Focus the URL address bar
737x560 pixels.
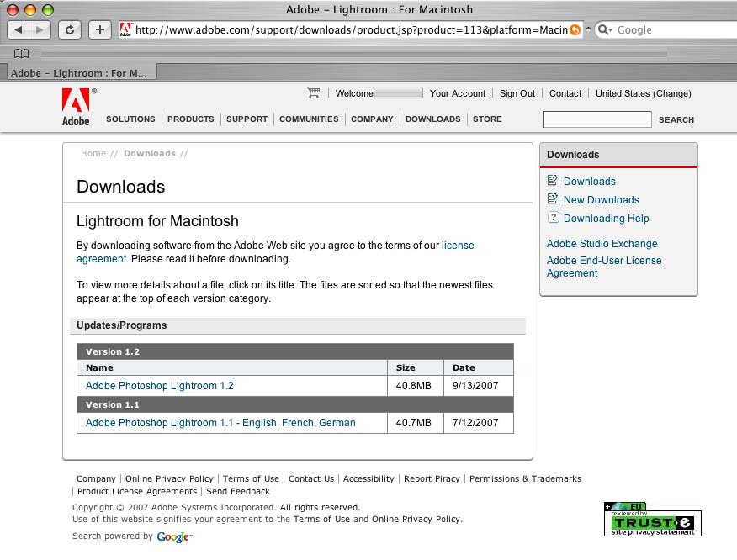pos(351,30)
